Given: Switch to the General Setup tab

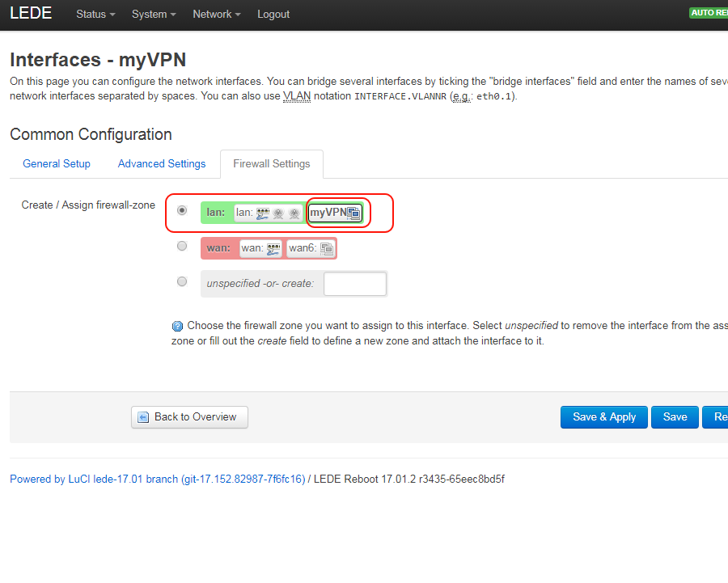Looking at the screenshot, I should [x=57, y=164].
